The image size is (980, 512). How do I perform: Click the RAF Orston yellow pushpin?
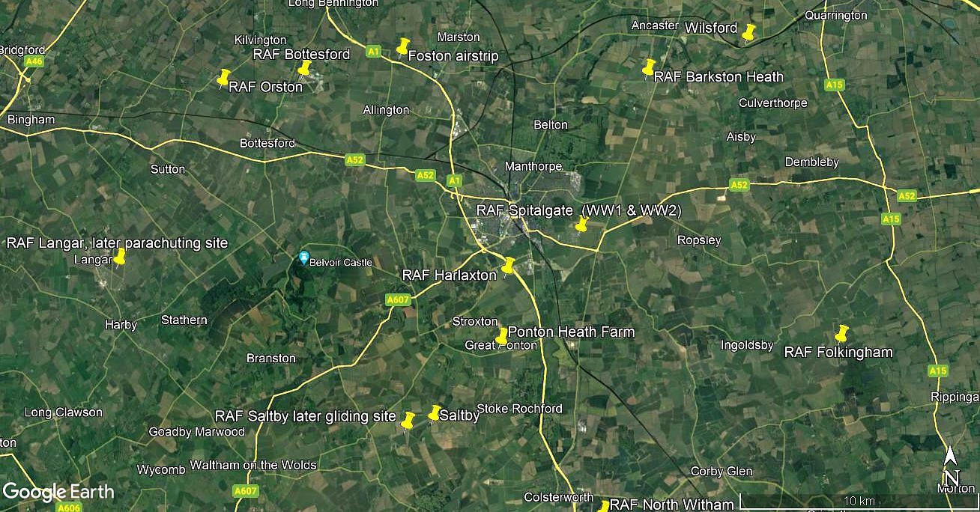[x=223, y=78]
